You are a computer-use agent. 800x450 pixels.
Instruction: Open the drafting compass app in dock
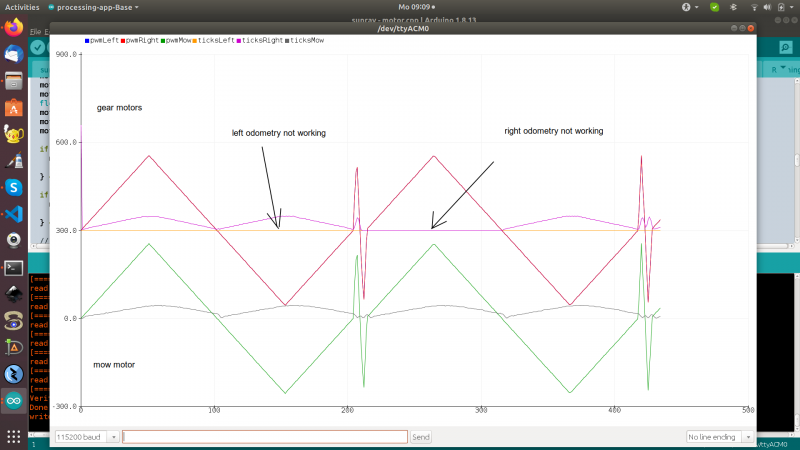(x=14, y=347)
